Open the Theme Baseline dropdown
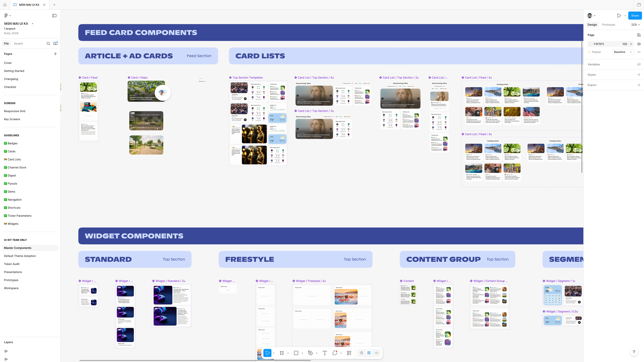 click(x=622, y=52)
